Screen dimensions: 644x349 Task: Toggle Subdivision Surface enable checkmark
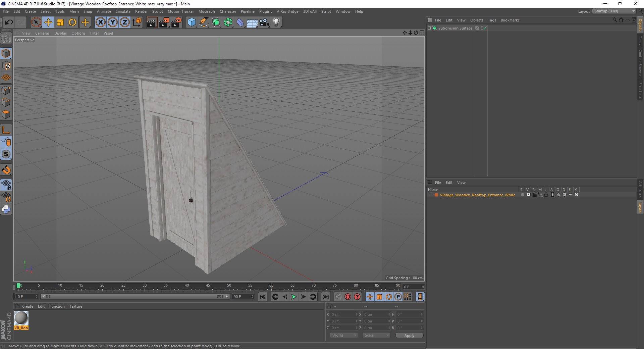(x=485, y=28)
